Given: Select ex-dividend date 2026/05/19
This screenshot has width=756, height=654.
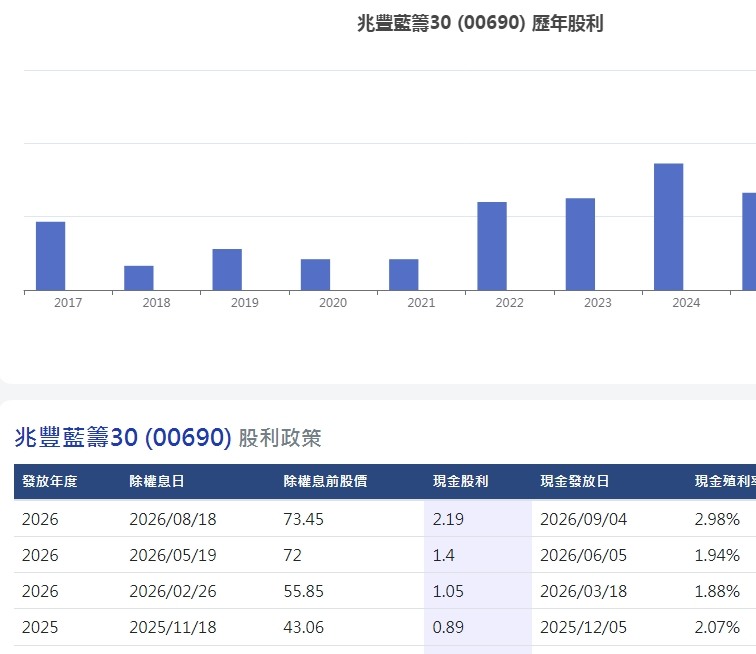Looking at the screenshot, I should pos(173,556).
